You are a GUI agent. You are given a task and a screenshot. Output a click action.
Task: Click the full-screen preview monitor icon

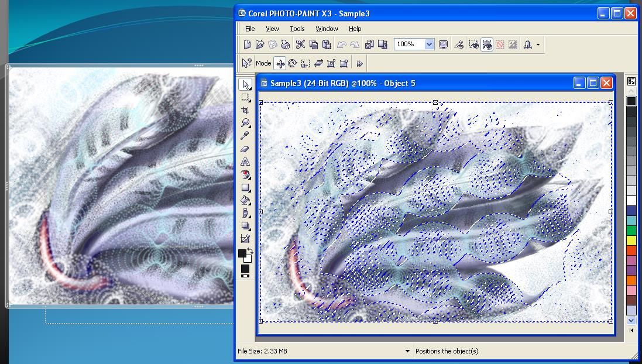coord(443,44)
